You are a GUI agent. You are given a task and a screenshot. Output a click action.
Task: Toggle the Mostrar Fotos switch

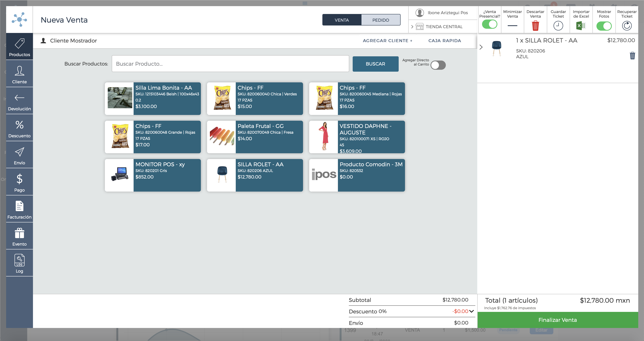[x=604, y=26]
